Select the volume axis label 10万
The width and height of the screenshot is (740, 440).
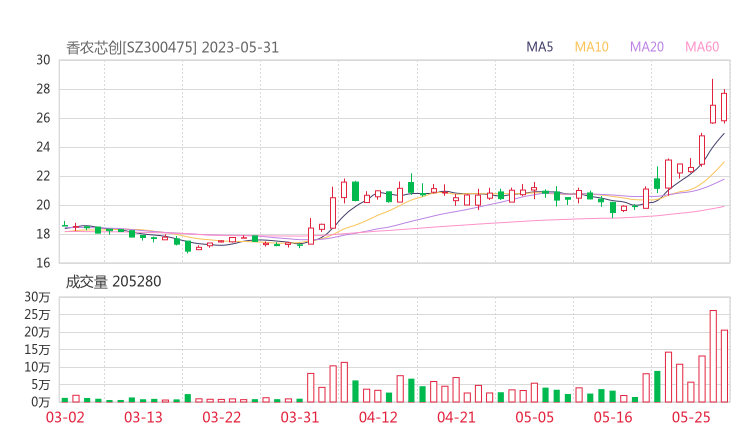pos(37,367)
